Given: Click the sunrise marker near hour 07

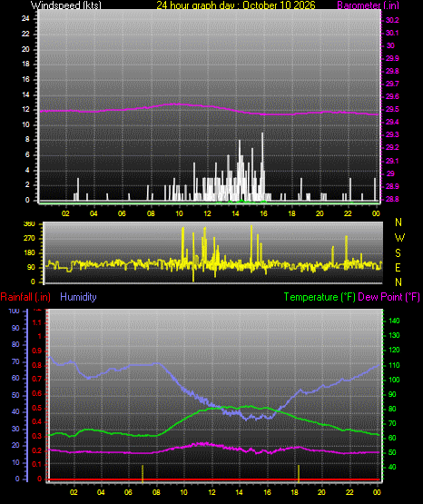Looking at the screenshot, I should point(143,474).
